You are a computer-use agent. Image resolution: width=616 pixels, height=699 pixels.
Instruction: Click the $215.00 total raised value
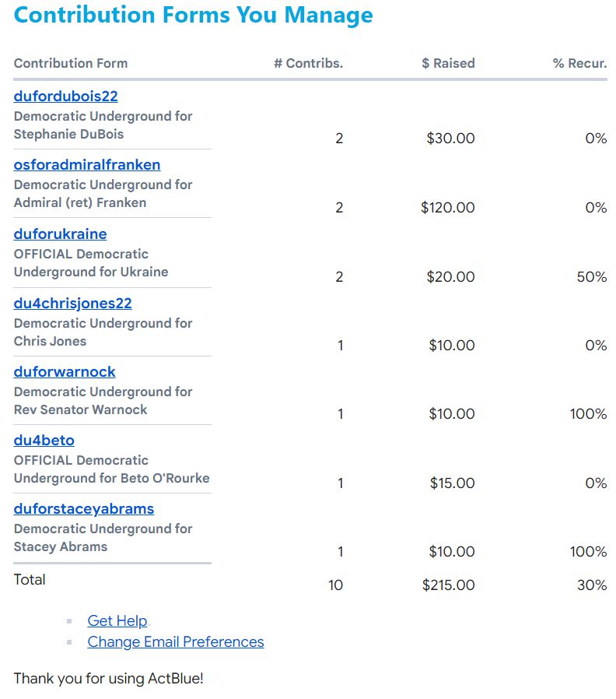pos(447,585)
